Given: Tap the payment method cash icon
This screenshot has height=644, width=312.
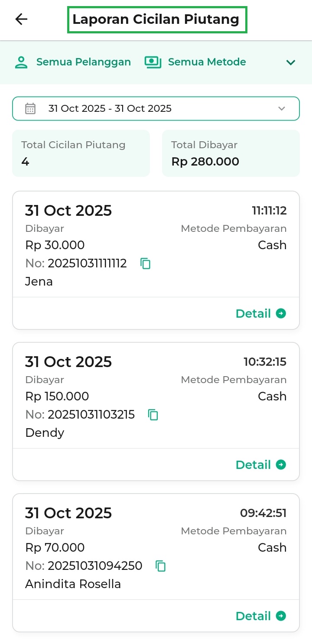Looking at the screenshot, I should [153, 62].
